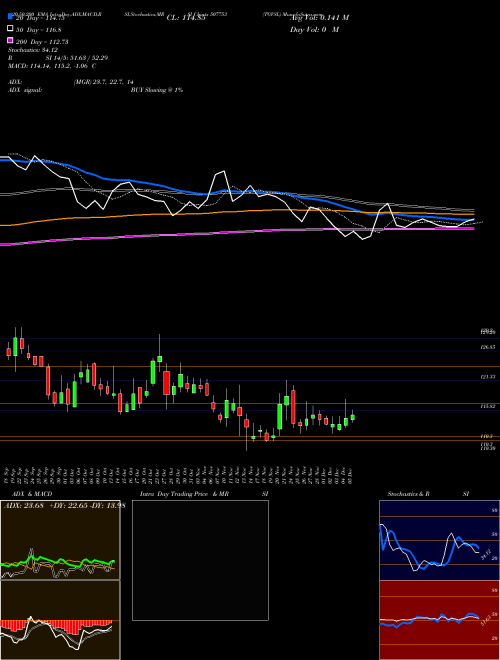500x660 pixels.
Task: Click the 121.33 price level label
Action: point(488,377)
